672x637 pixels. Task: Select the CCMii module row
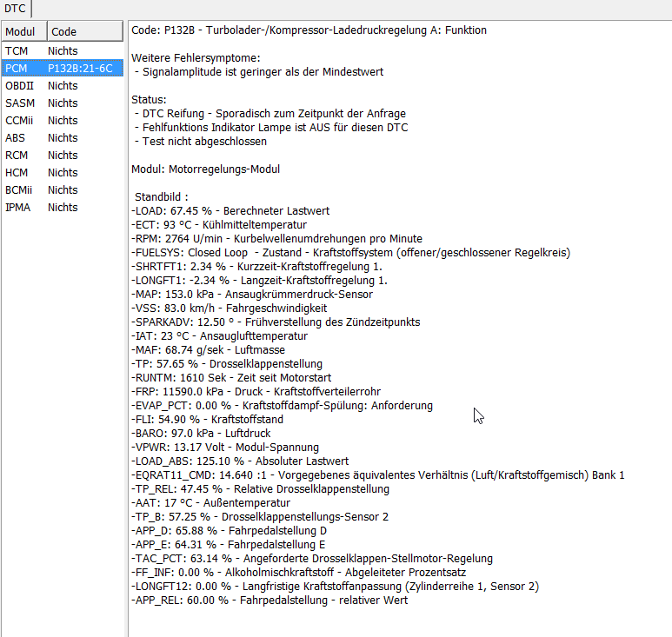click(x=20, y=121)
